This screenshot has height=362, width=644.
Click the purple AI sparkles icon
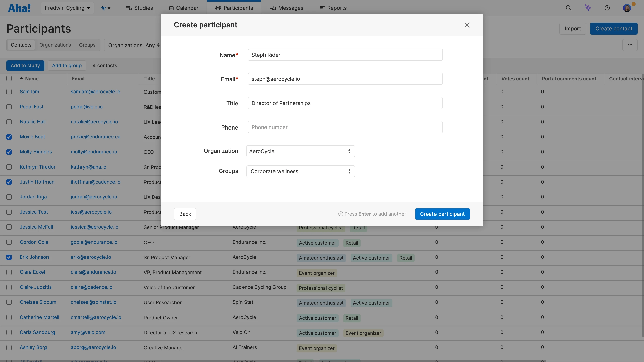[x=588, y=8]
